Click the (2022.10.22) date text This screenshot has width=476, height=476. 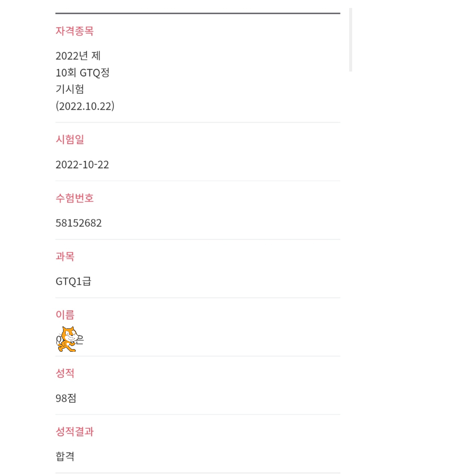(x=85, y=106)
